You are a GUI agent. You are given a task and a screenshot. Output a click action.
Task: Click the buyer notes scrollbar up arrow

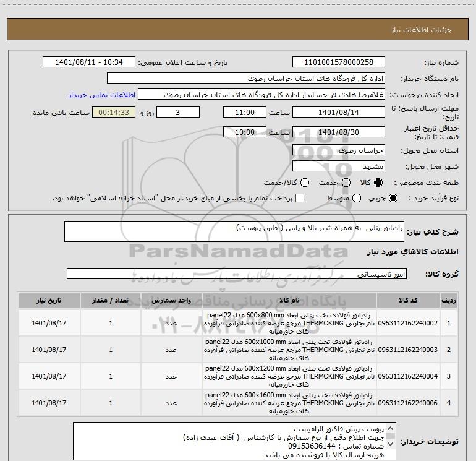(x=391, y=428)
